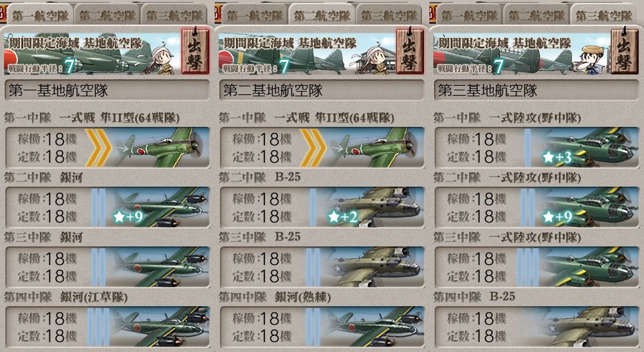This screenshot has width=644, height=352.
Task: Open 第一航空隊 tab in middle panel
Action: click(255, 15)
